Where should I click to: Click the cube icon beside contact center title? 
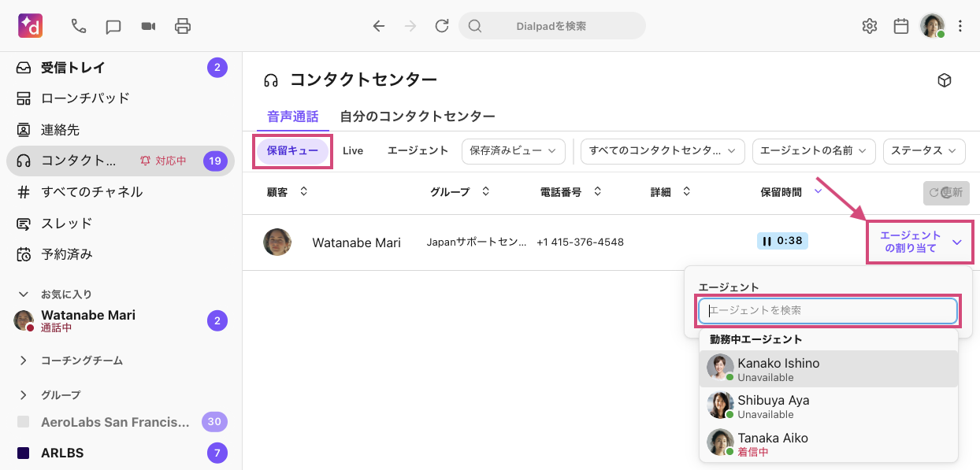pos(944,80)
